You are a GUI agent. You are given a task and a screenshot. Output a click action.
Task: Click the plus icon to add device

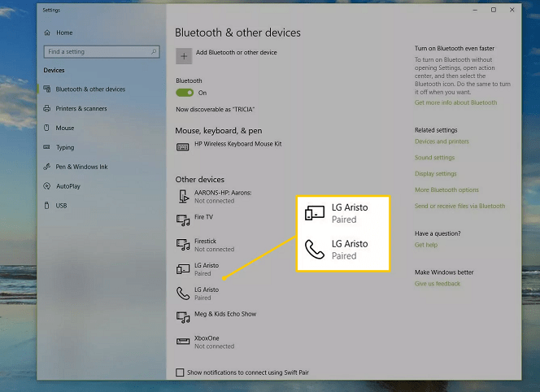click(x=184, y=56)
